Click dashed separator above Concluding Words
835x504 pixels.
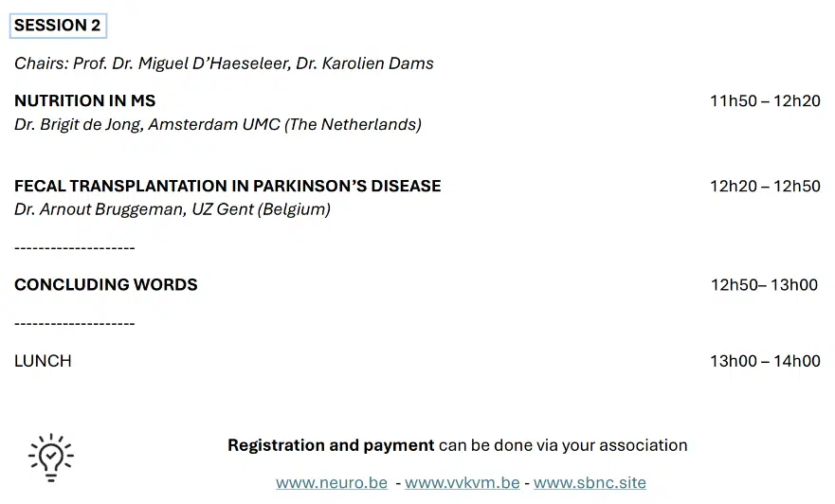(75, 248)
